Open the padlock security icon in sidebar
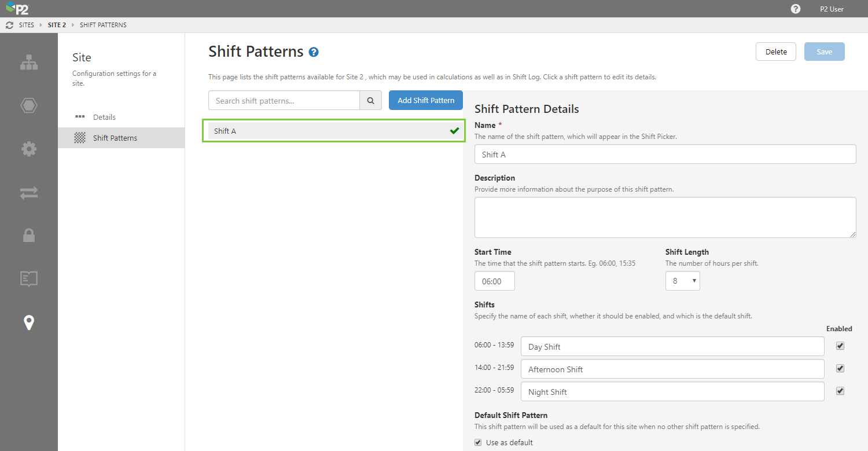 point(29,235)
